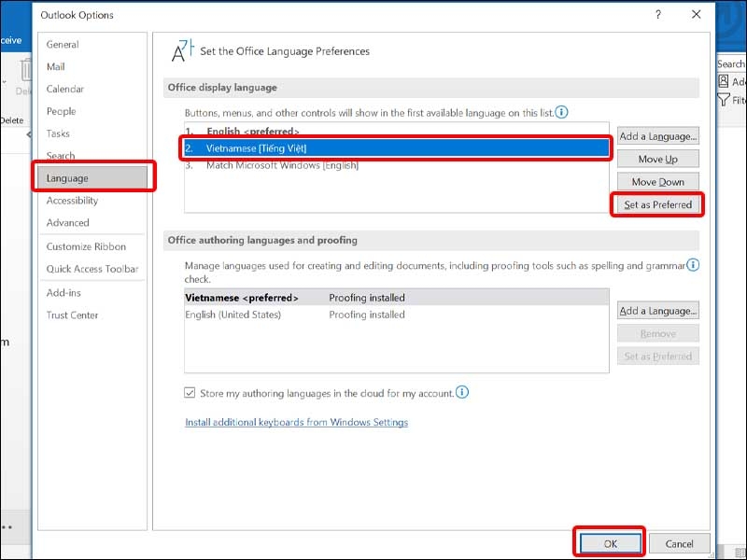Click the dialog help question mark
The width and height of the screenshot is (747, 560).
[658, 15]
